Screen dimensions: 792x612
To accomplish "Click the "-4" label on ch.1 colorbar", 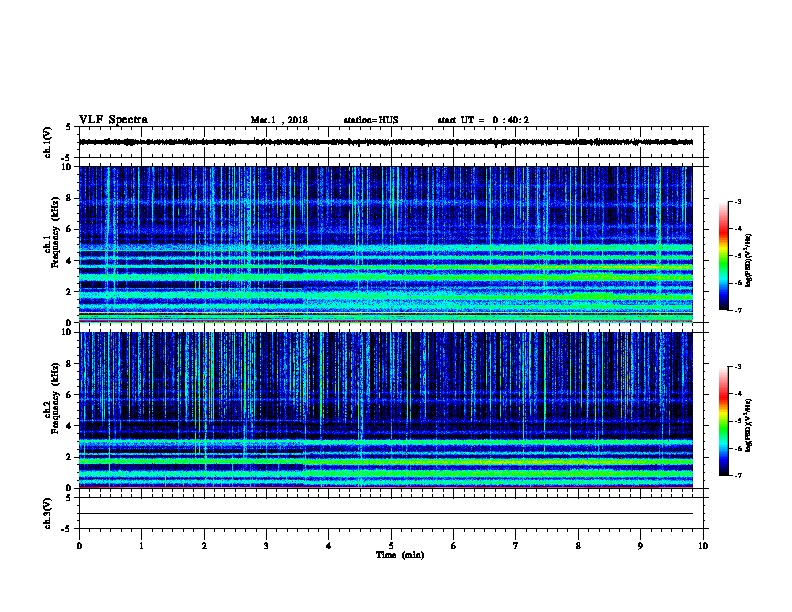I will click(x=737, y=229).
